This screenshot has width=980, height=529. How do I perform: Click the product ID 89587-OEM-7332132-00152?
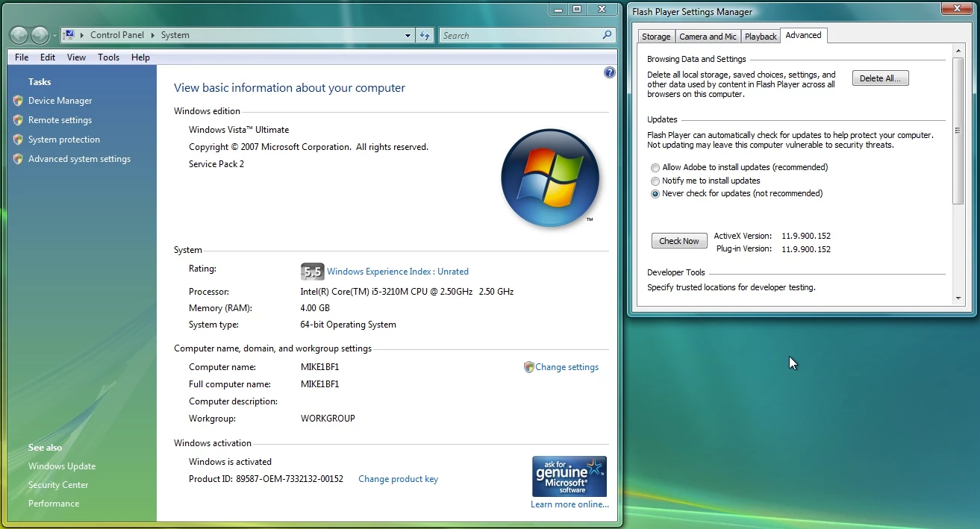[290, 479]
